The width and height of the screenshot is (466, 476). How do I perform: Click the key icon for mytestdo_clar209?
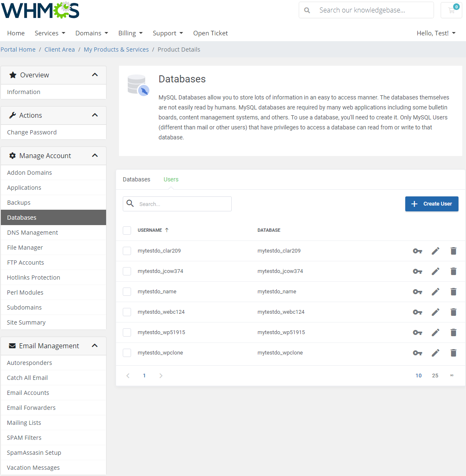click(x=417, y=251)
